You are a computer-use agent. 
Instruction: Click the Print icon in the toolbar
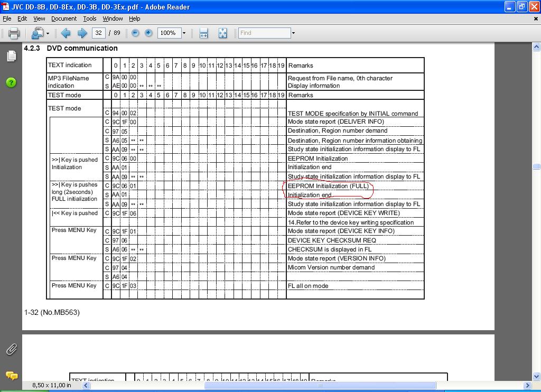pos(14,33)
